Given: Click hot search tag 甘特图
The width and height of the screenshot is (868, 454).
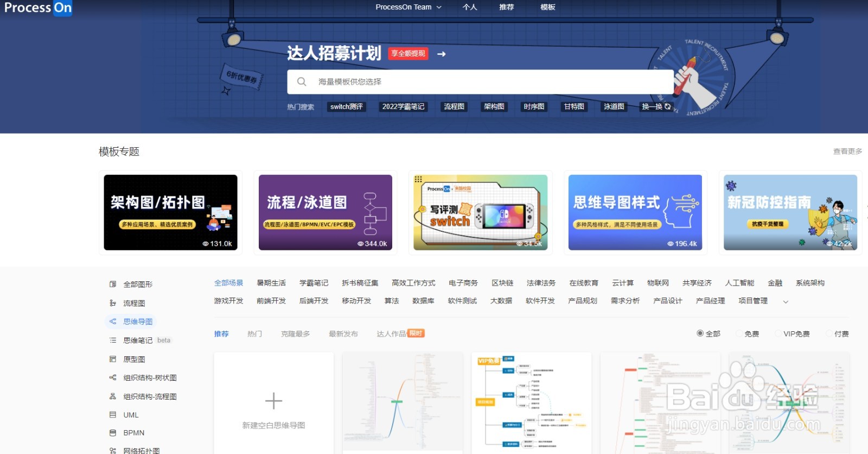Looking at the screenshot, I should click(574, 106).
